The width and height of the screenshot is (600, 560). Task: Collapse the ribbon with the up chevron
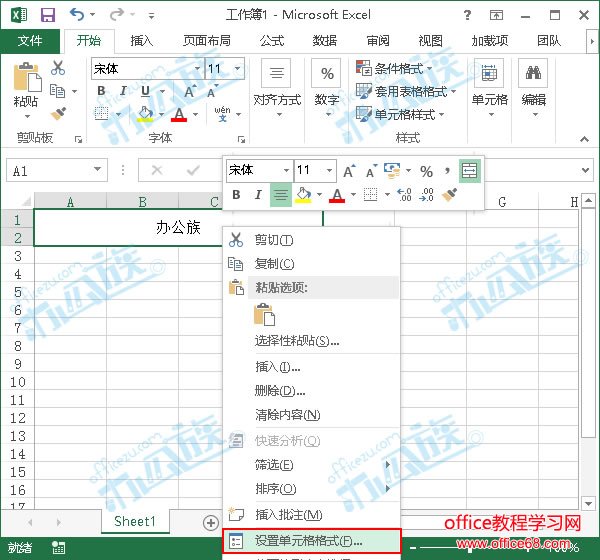point(584,139)
